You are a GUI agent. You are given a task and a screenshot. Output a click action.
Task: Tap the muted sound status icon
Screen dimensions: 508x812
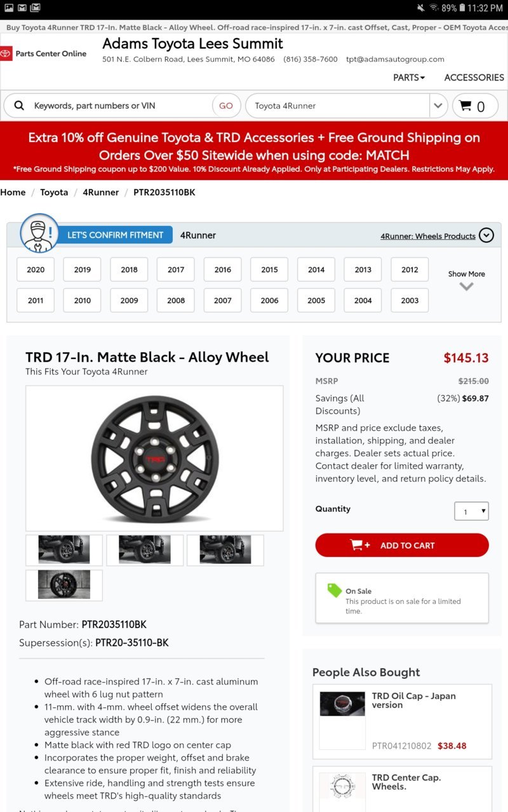click(x=420, y=8)
